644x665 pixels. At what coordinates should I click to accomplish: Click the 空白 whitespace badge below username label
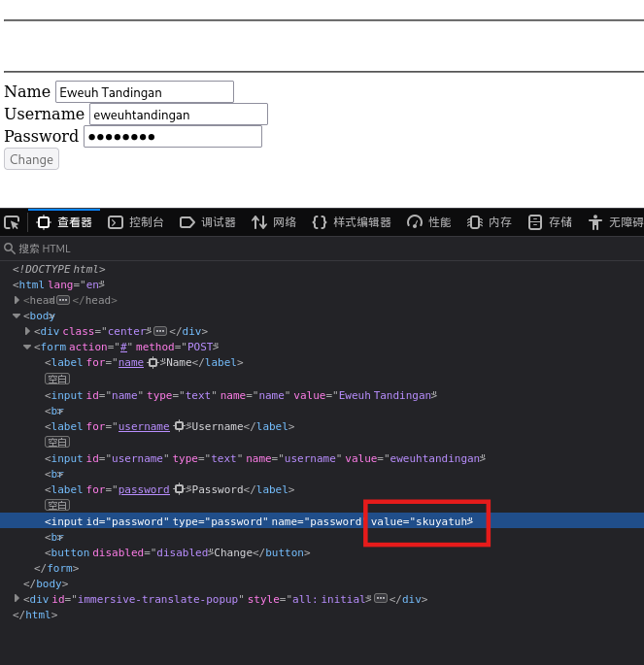point(57,442)
